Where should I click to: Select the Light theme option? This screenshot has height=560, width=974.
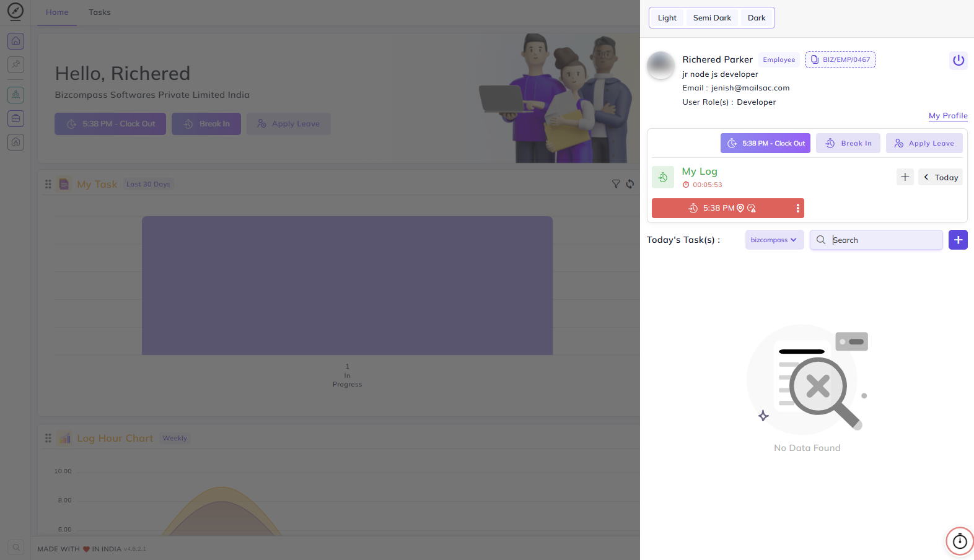667,18
